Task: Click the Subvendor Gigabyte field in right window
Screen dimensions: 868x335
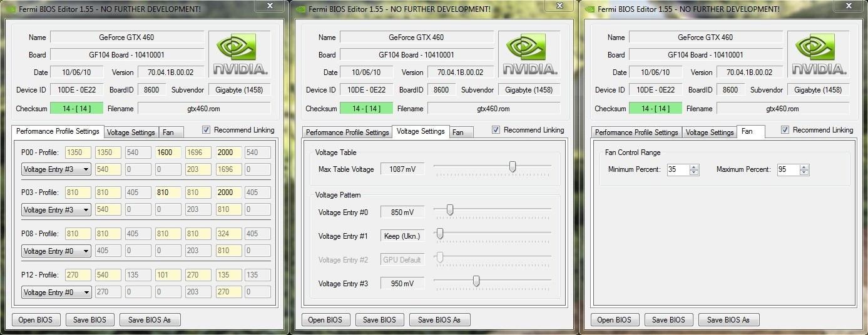Action: coord(818,90)
